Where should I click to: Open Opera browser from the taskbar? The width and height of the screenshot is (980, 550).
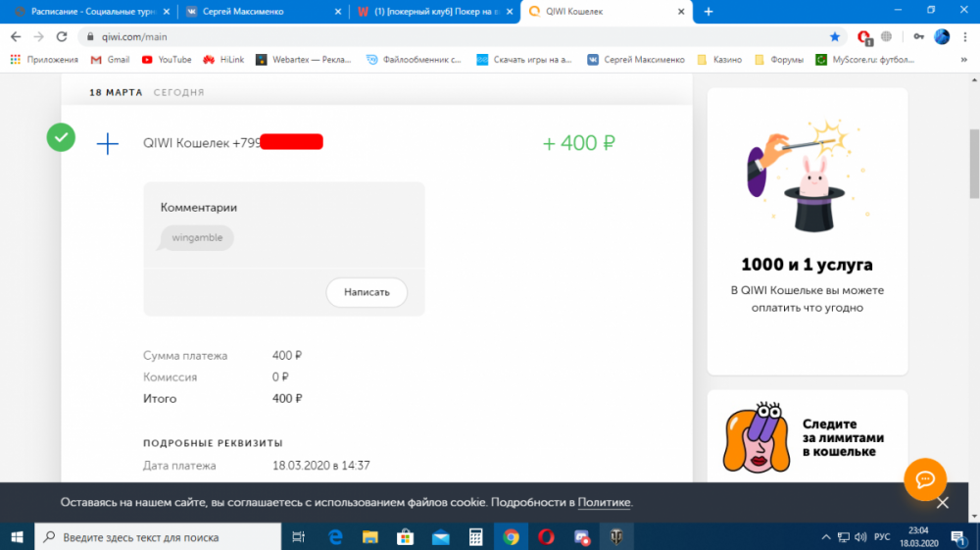[x=546, y=536]
